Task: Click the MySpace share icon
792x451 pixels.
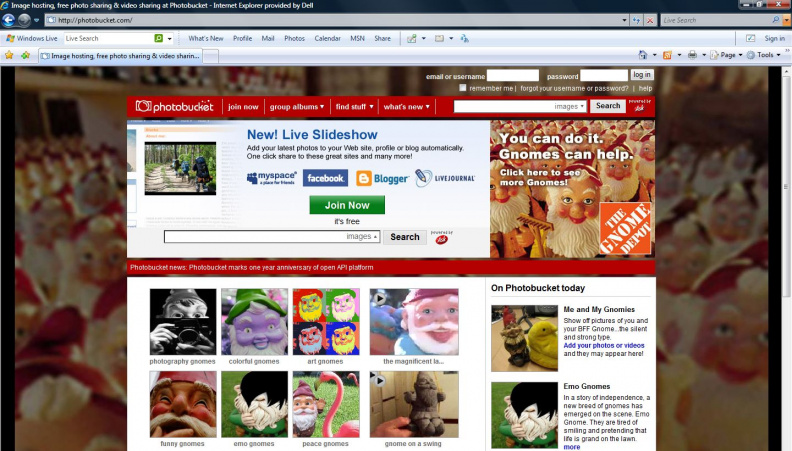Action: pos(272,178)
